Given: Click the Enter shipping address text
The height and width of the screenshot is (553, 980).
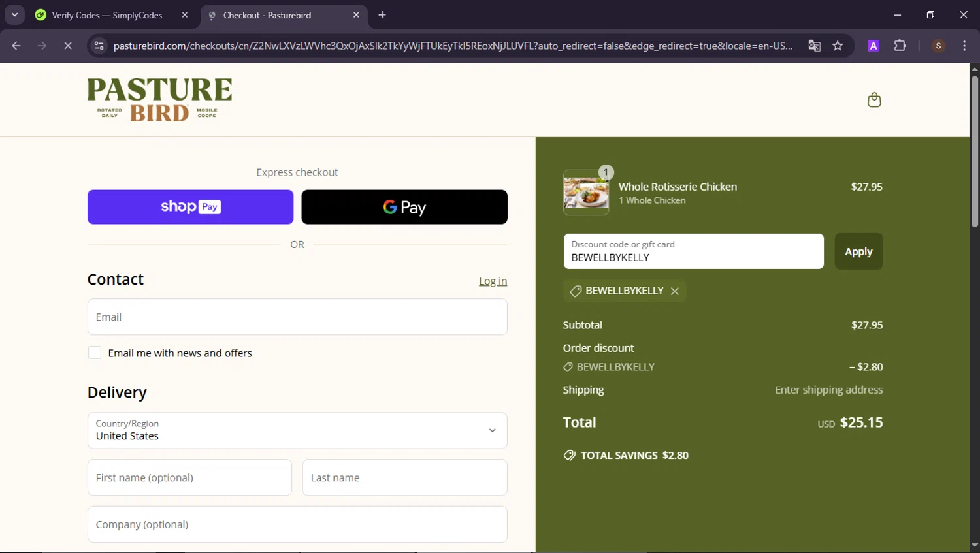Looking at the screenshot, I should (x=828, y=390).
